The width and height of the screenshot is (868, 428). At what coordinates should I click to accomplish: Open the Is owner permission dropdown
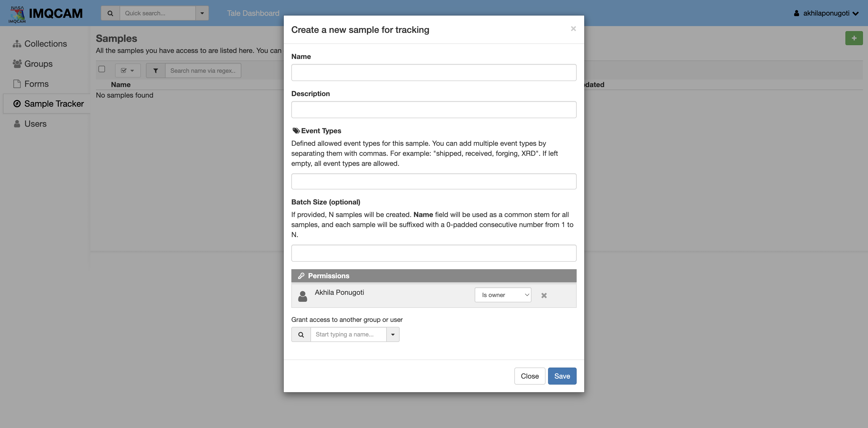click(x=503, y=295)
